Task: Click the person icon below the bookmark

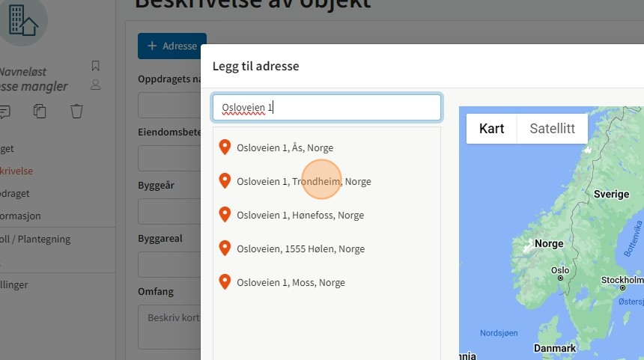Action: coord(96,85)
